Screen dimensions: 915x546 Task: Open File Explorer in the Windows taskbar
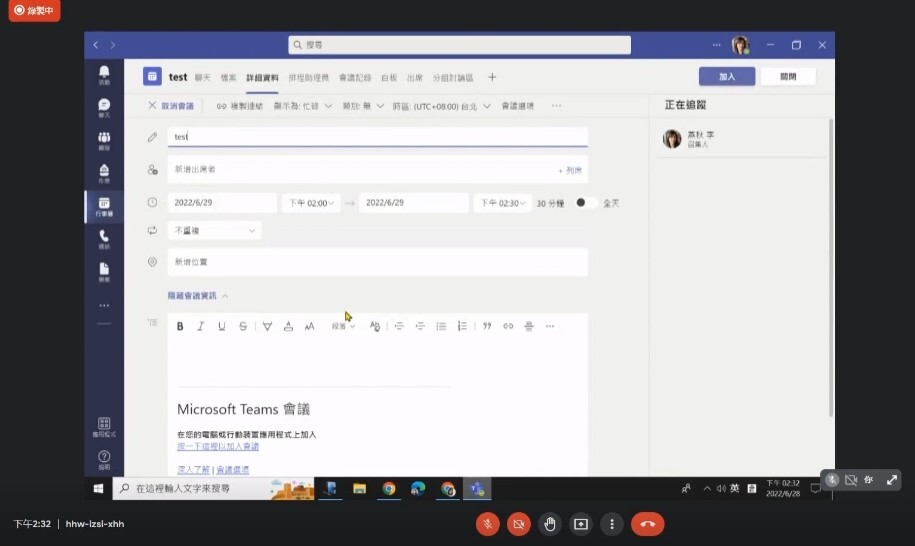359,489
